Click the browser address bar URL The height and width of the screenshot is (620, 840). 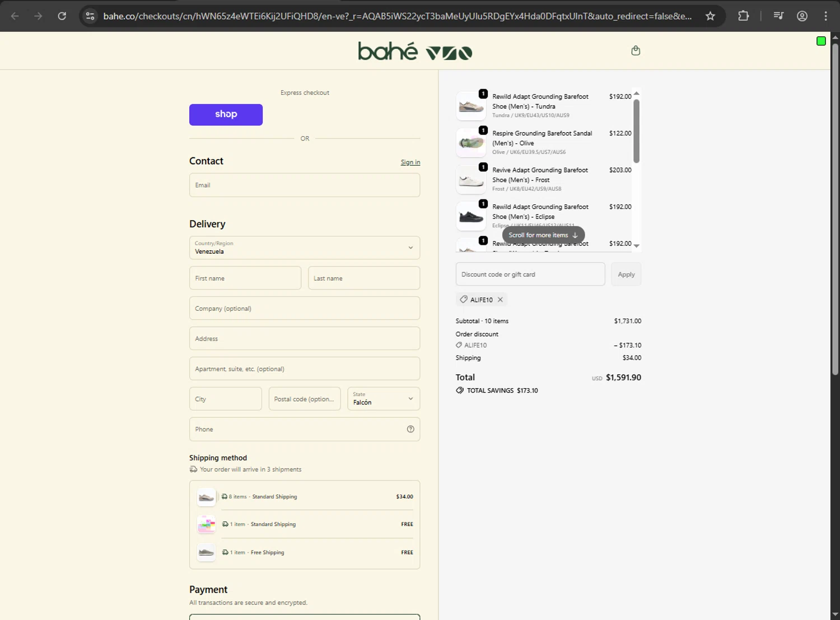tap(398, 16)
